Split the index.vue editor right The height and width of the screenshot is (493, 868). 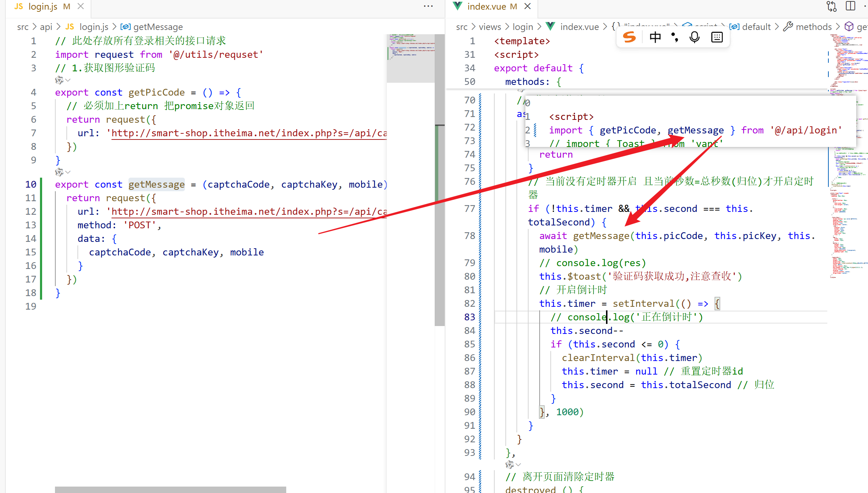click(851, 6)
